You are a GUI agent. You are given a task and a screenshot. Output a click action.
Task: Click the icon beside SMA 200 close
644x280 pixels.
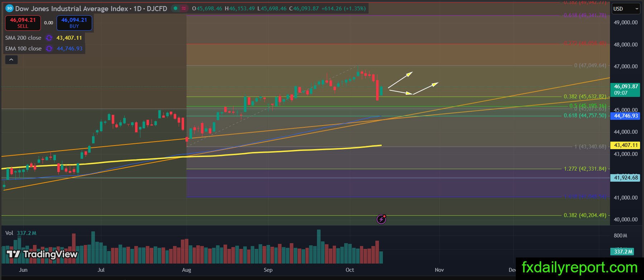49,38
